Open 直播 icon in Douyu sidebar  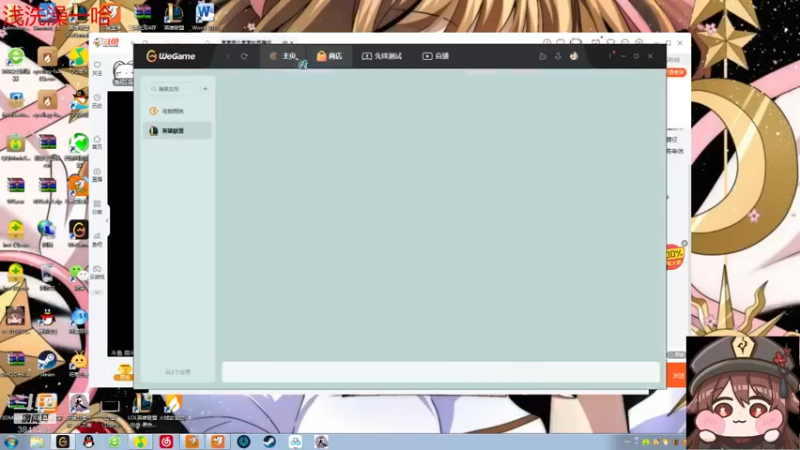pos(97,174)
